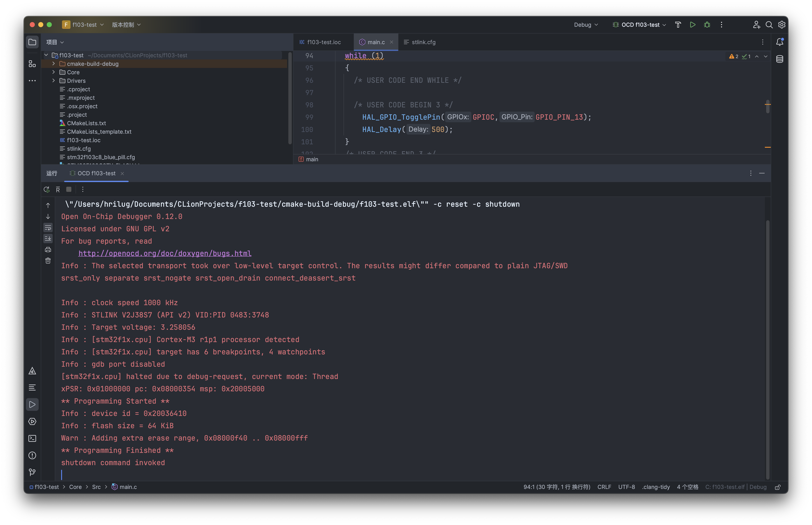812x525 pixels.
Task: Open more run actions menu in title bar
Action: pyautogui.click(x=721, y=25)
